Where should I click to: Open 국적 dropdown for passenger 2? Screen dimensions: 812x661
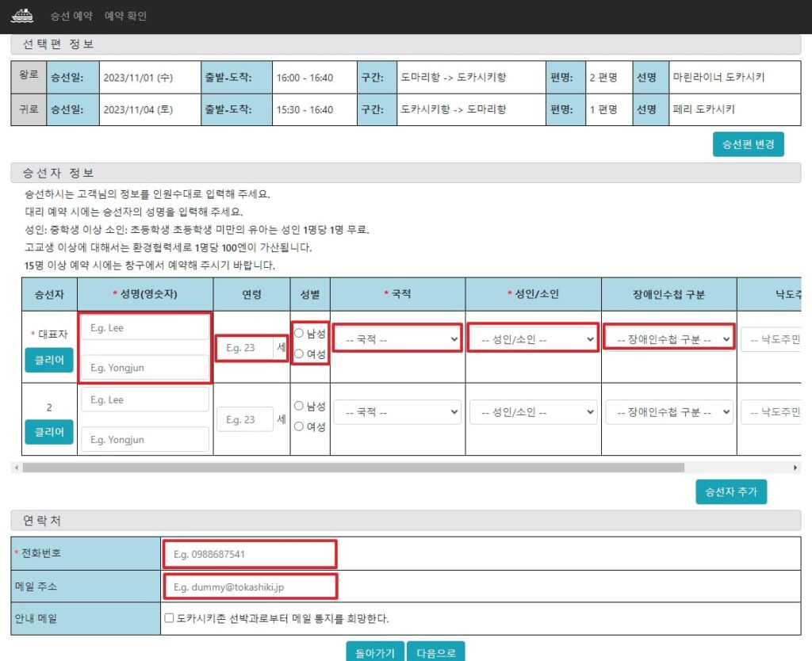[397, 411]
